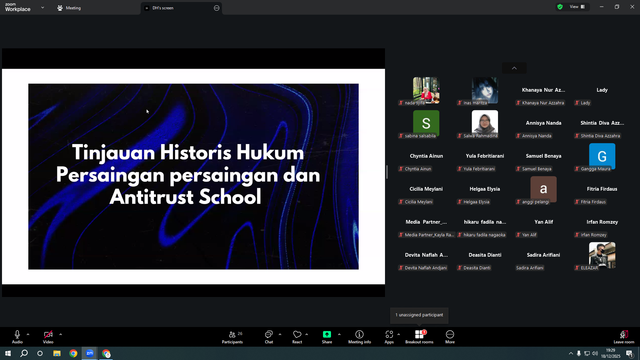Select the DH's screen tab

181,8
